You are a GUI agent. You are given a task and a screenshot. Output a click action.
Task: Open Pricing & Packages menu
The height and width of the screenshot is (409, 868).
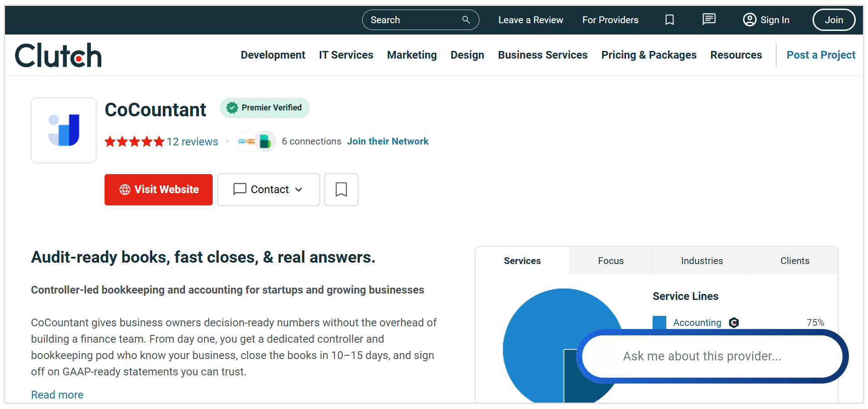649,55
